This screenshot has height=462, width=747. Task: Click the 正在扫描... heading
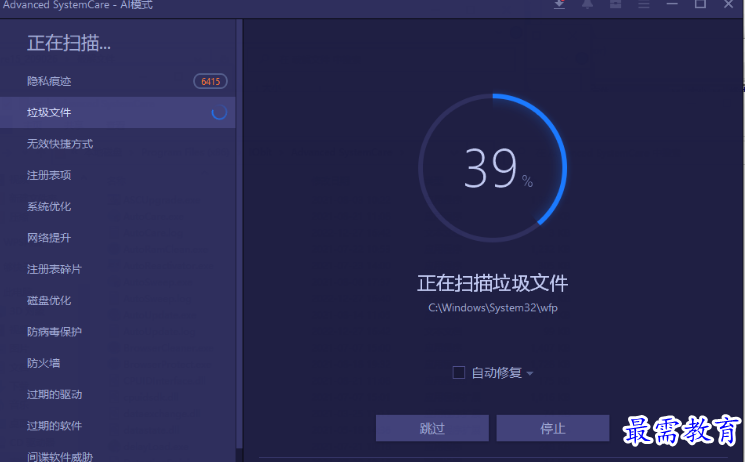click(x=69, y=43)
